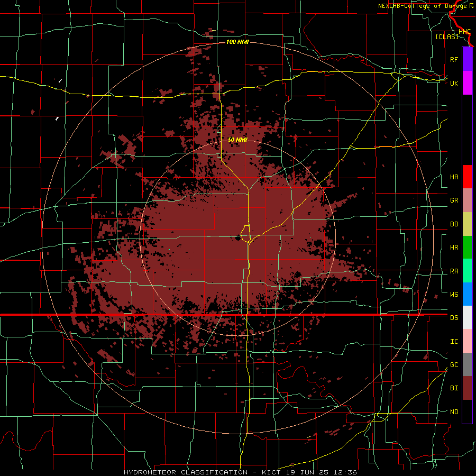The width and height of the screenshot is (476, 476).
Task: Click the HYDROMETEOR CLASSIFICATION footer title
Action: coord(186,472)
